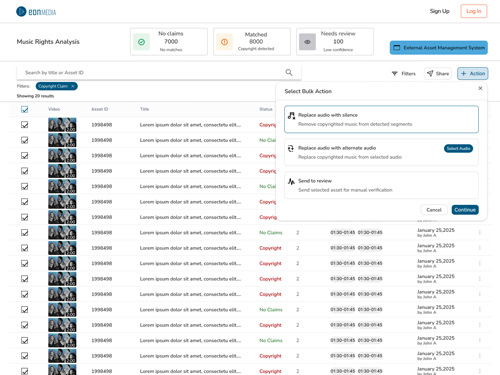Select Replace audio with alternate audio option
The width and height of the screenshot is (500, 375).
[381, 152]
